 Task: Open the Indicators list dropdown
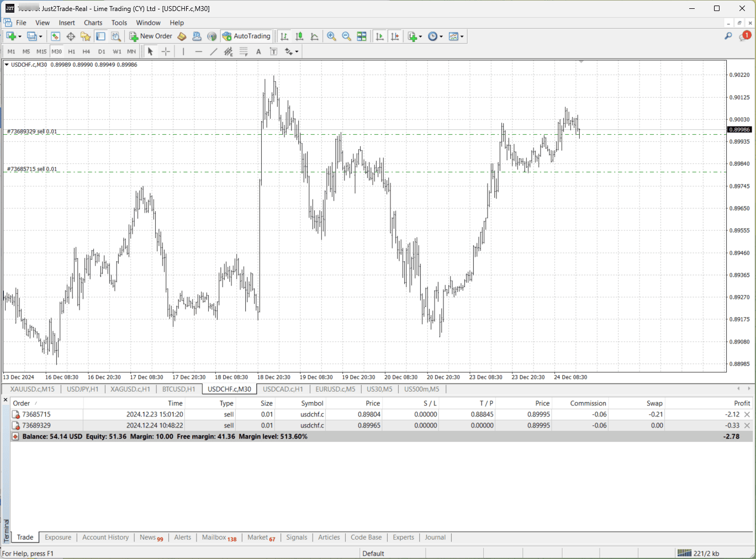415,36
